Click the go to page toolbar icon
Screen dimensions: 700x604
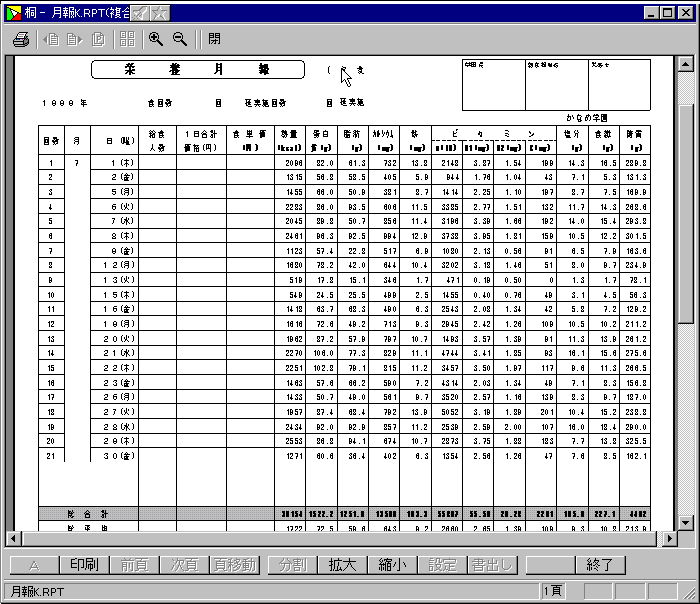coord(98,40)
